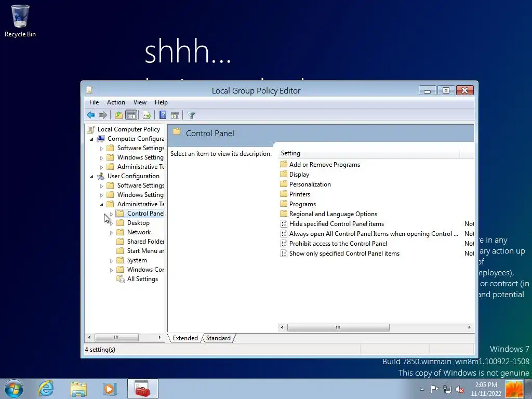The height and width of the screenshot is (399, 532).
Task: Expand the Windows Components tree node
Action: click(111, 270)
